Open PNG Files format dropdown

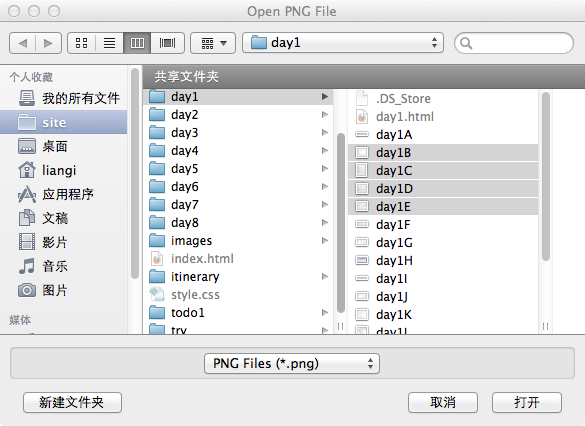(x=292, y=363)
